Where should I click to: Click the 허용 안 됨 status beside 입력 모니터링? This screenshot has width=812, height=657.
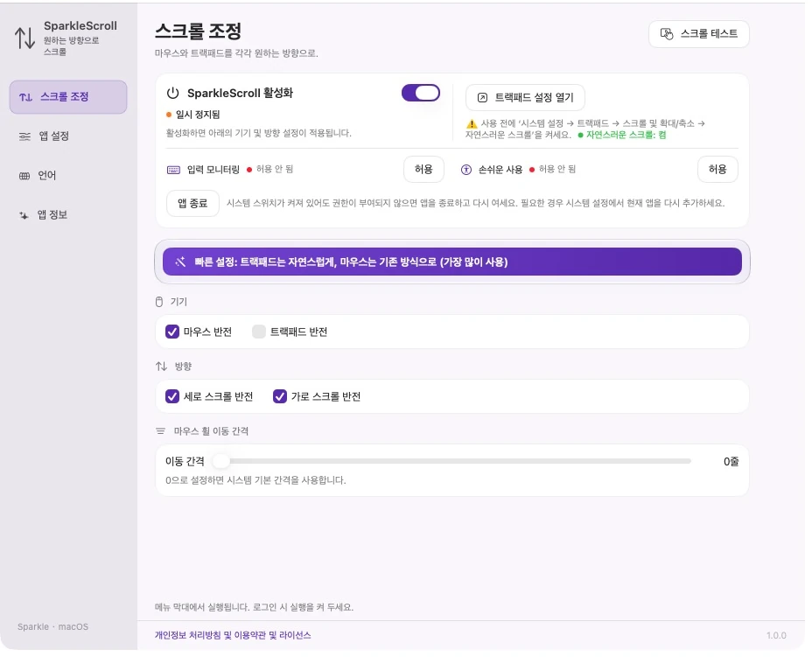tap(275, 170)
